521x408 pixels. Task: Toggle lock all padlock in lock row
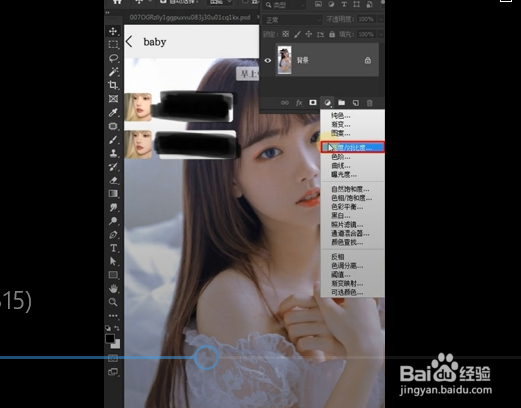tap(332, 34)
